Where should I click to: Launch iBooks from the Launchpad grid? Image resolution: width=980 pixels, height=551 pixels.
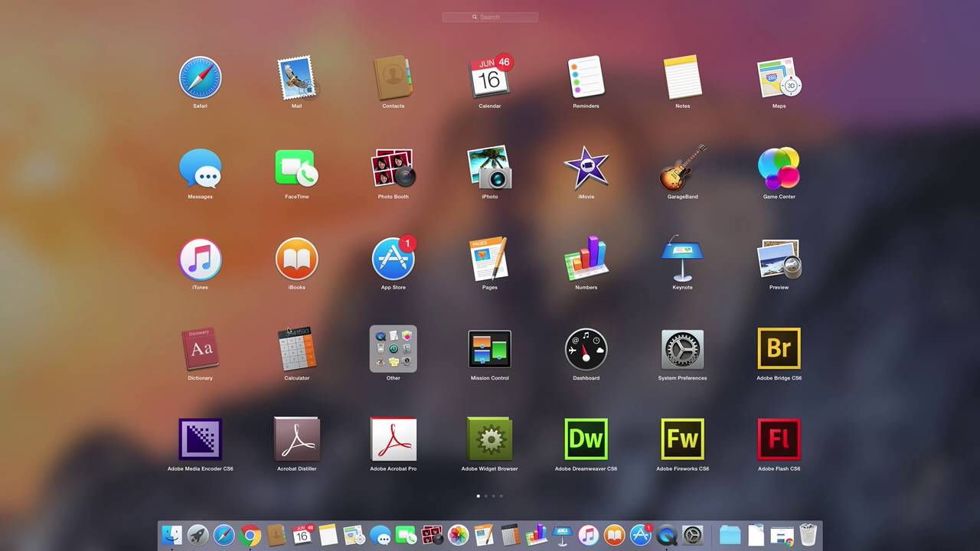(296, 259)
